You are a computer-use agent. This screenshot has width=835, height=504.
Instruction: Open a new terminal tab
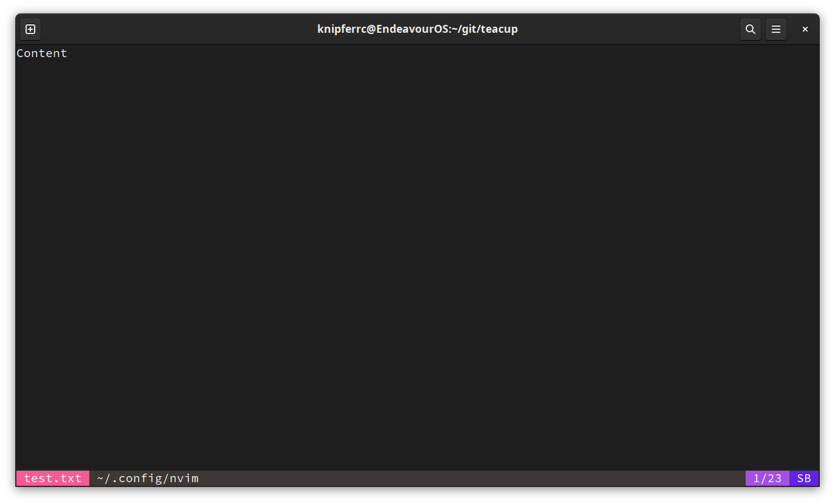point(30,29)
